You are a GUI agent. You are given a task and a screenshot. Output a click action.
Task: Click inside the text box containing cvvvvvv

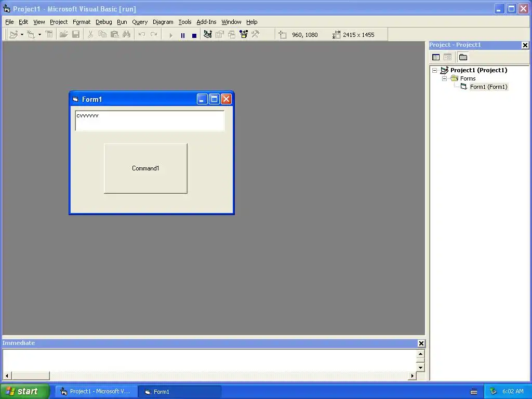click(150, 121)
